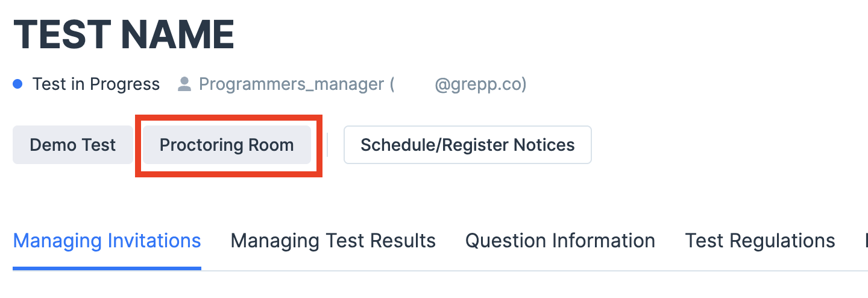Viewport: 868px width, 298px height.
Task: Click the TEST NAME heading
Action: [124, 34]
